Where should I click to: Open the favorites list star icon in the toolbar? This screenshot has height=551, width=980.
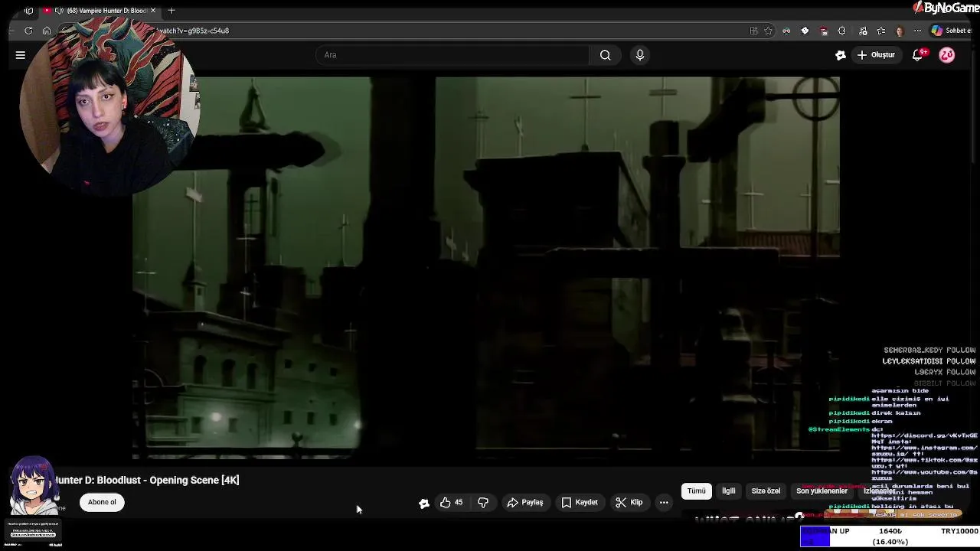(x=880, y=31)
